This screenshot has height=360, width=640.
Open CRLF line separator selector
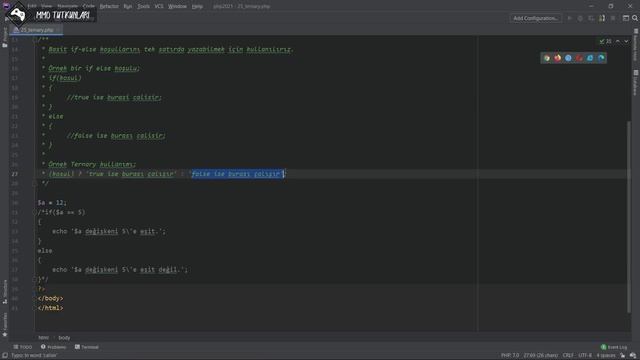[568, 356]
